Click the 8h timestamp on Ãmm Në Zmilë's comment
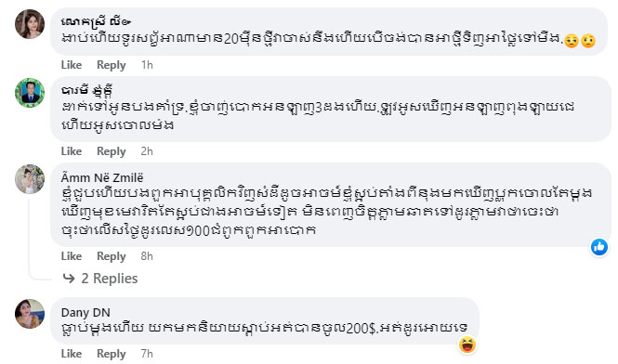Viewport: 618px width, 364px height. (147, 256)
